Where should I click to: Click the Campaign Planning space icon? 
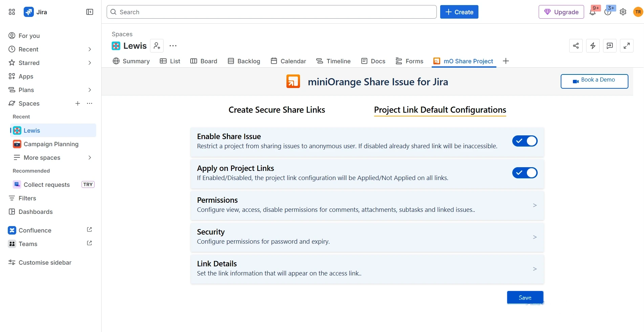click(17, 144)
